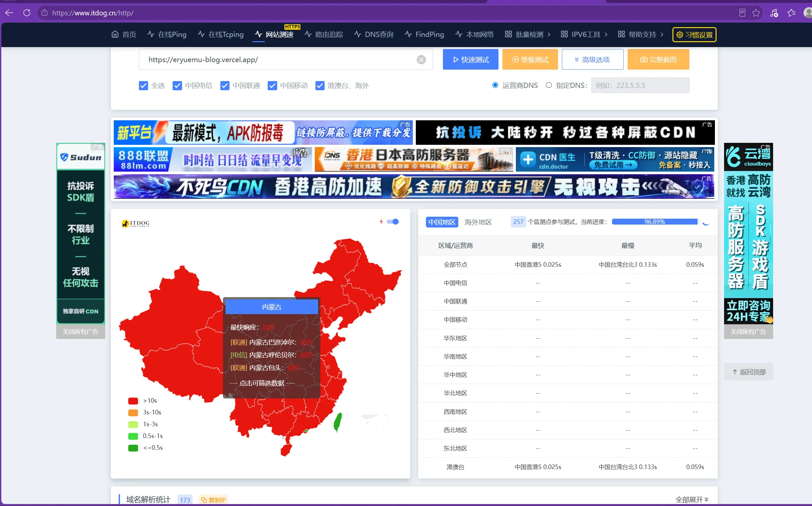Click the music note icon in browser toolbar
812x506 pixels.
(x=774, y=13)
